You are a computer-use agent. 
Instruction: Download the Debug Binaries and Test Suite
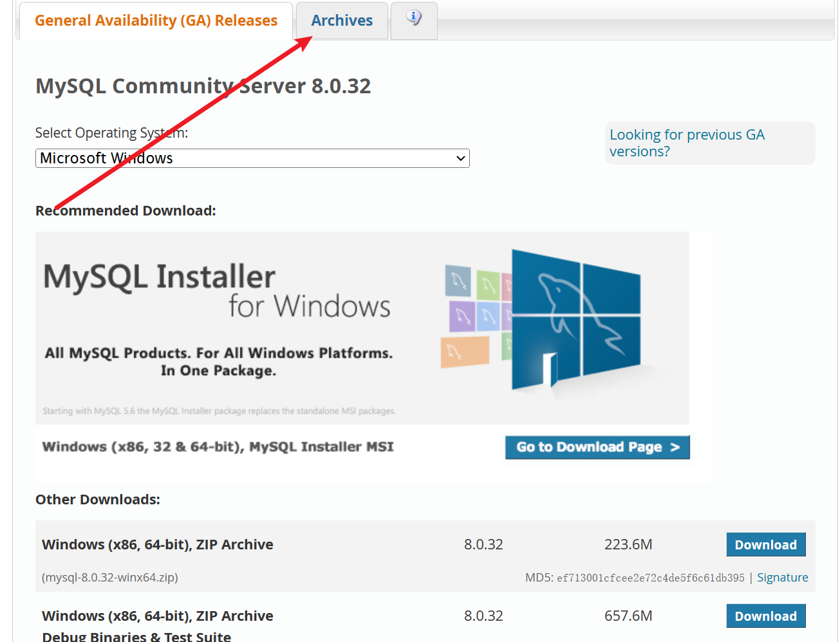(x=765, y=616)
